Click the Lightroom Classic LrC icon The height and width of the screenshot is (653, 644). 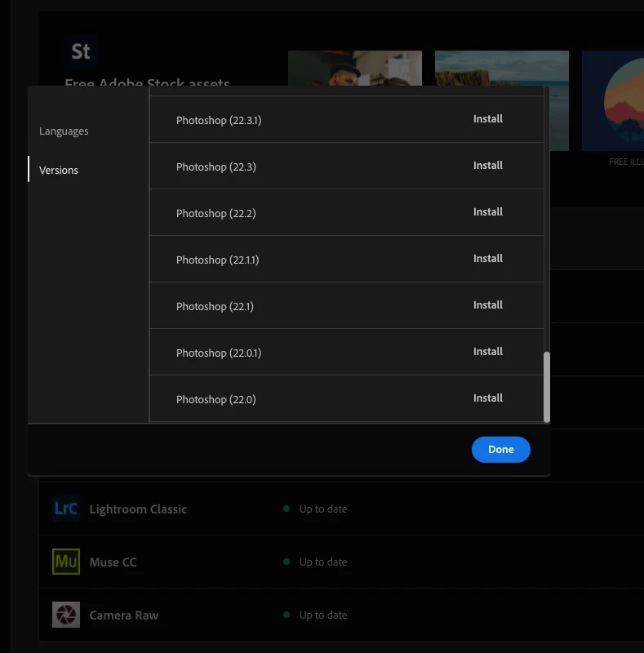pyautogui.click(x=66, y=509)
